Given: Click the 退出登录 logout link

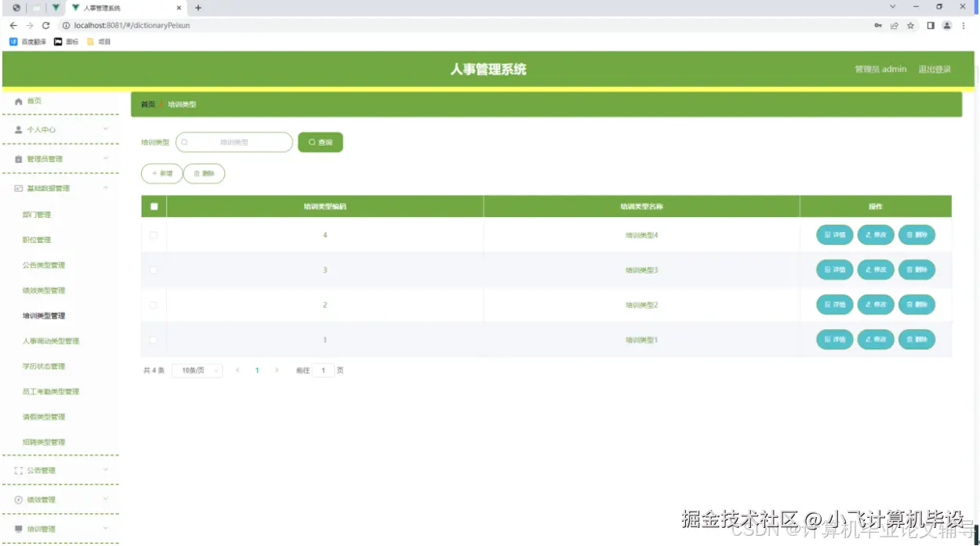Looking at the screenshot, I should (x=935, y=70).
